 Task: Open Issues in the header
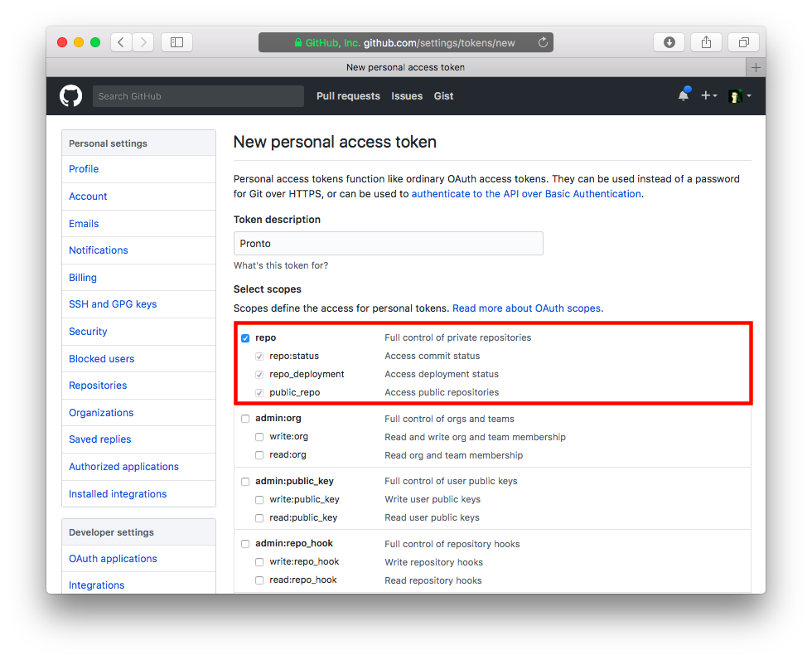click(407, 96)
